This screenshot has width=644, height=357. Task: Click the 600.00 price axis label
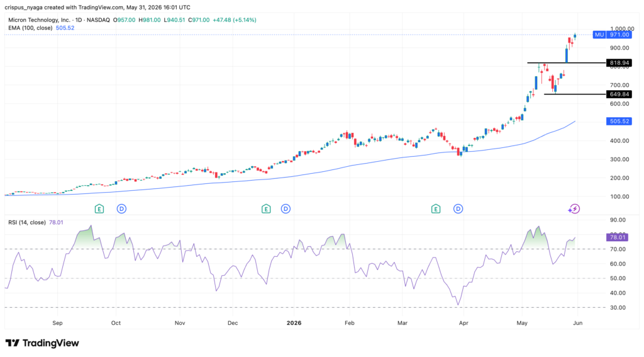[619, 104]
